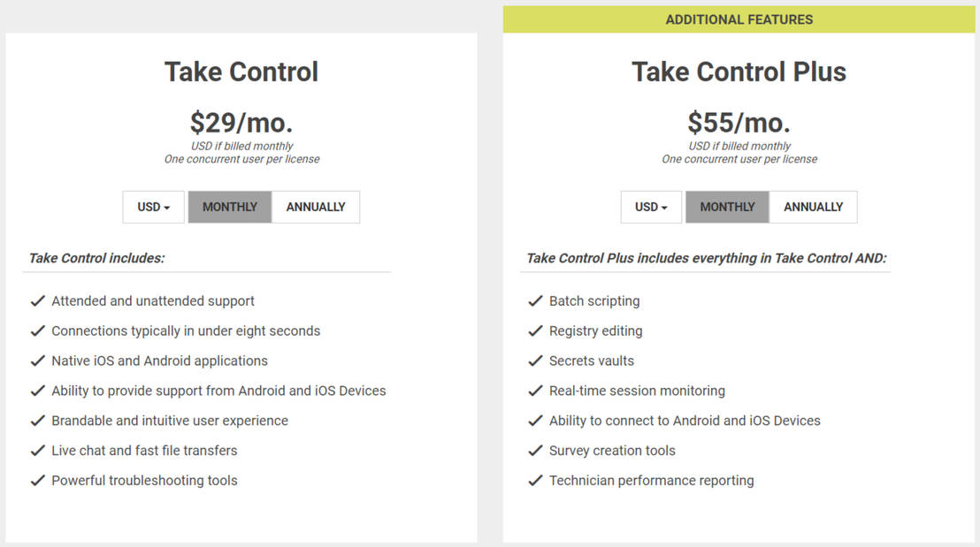The height and width of the screenshot is (547, 980).
Task: Click the checkmark beside Attended and unattended support
Action: [x=38, y=300]
